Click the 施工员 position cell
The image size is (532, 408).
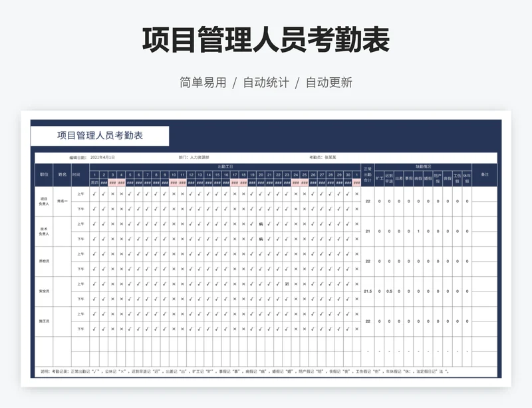[x=44, y=321]
